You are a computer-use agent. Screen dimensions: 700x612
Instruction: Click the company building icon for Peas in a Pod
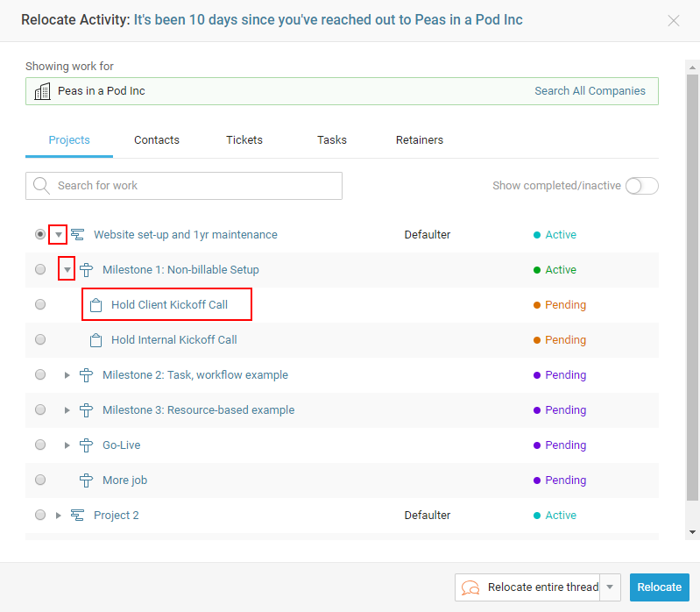tap(42, 91)
